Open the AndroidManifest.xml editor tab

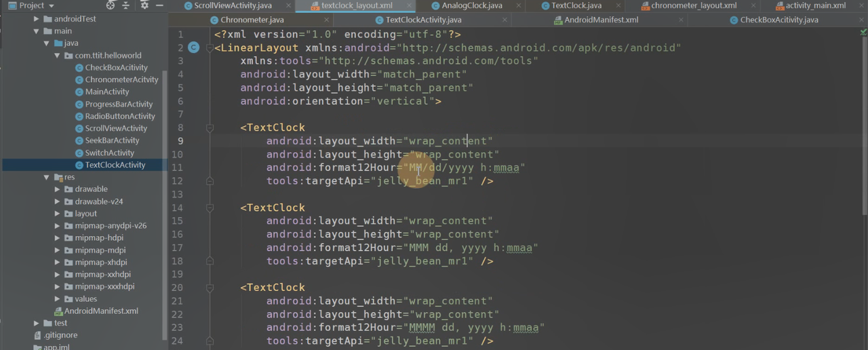596,20
